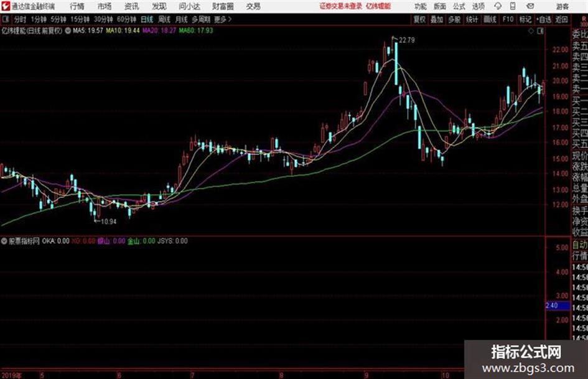Open the 资讯 menu
Image resolution: width=588 pixels, height=379 pixels.
coord(132,6)
